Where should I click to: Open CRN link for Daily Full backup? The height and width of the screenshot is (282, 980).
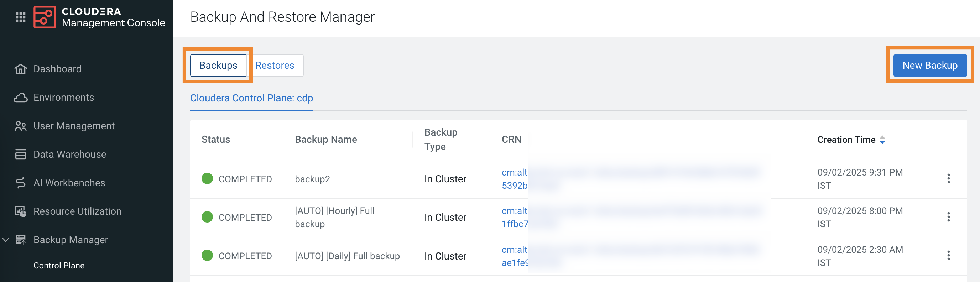pos(515,250)
